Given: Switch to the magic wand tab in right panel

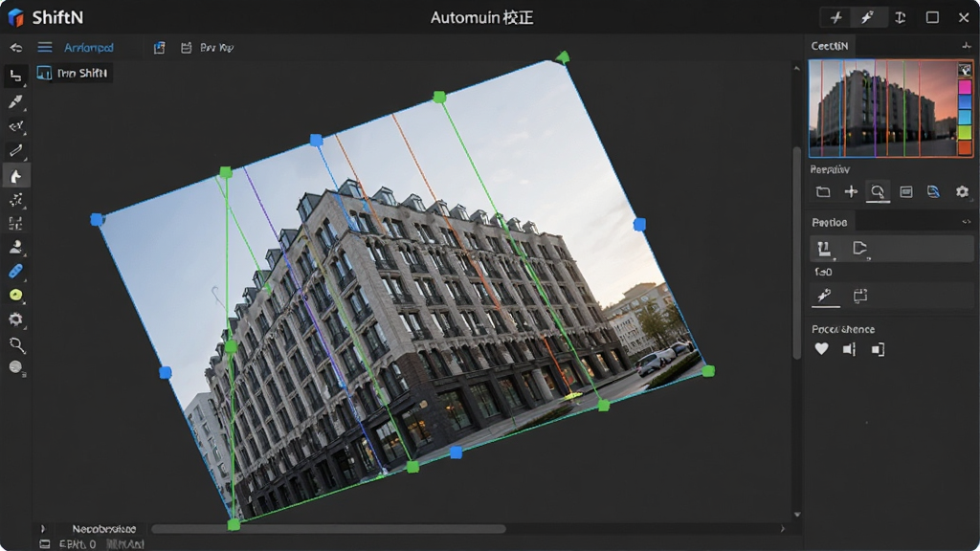Looking at the screenshot, I should [x=825, y=296].
